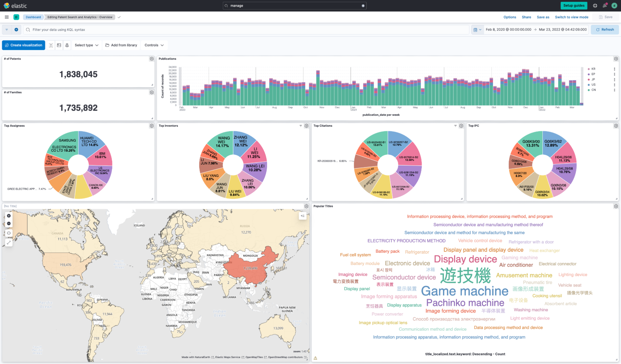Open panel options for Top Citations
Image resolution: width=621 pixels, height=364 pixels.
[x=461, y=126]
